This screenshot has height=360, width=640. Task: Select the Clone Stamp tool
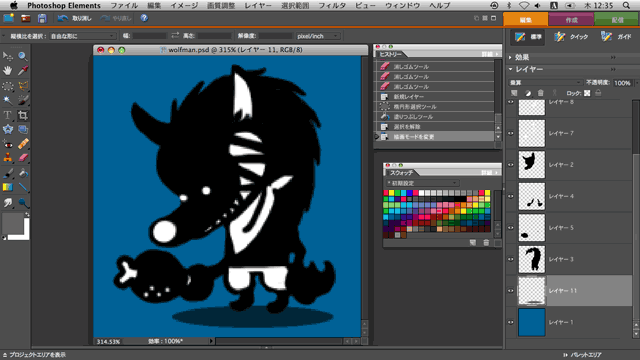tap(7, 158)
